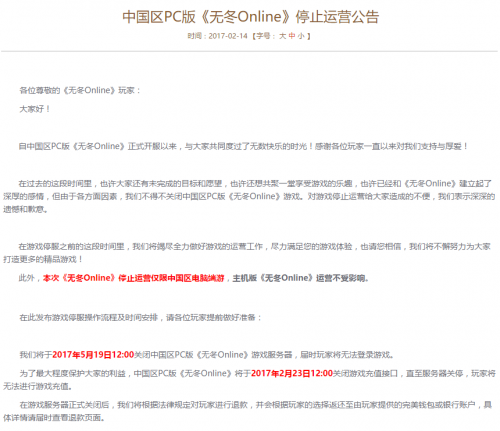The height and width of the screenshot is (431, 500).
Task: Click the line 在此发布游戏停服操作流程
Action: tap(141, 317)
